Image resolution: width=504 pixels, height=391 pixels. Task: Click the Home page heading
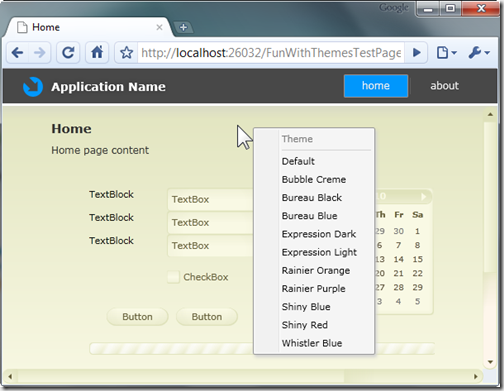click(71, 129)
